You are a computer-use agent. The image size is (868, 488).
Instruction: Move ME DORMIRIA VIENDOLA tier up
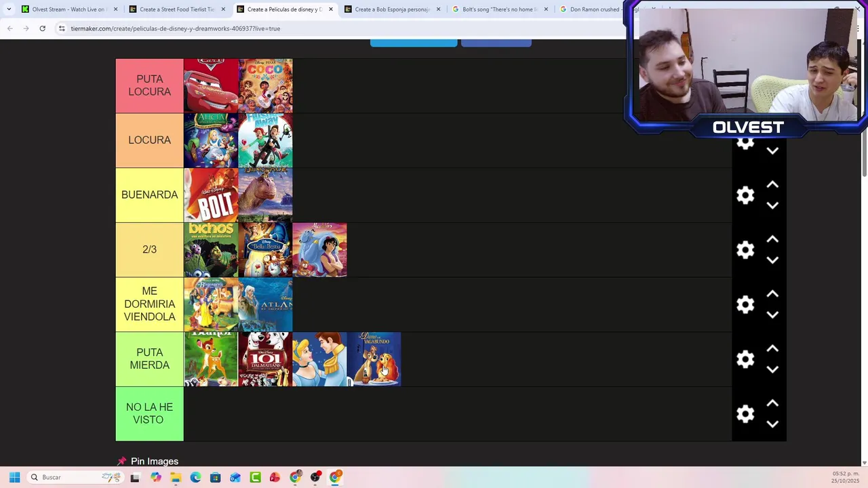click(772, 294)
